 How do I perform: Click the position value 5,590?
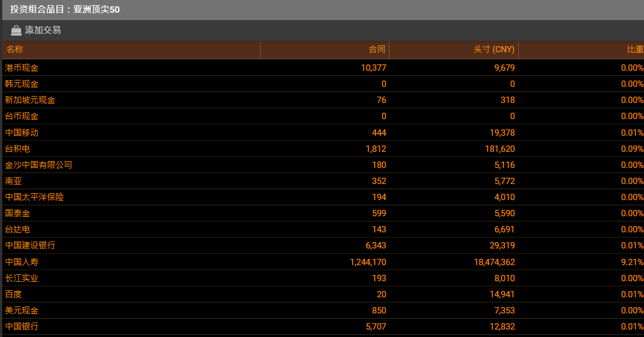pyautogui.click(x=505, y=213)
